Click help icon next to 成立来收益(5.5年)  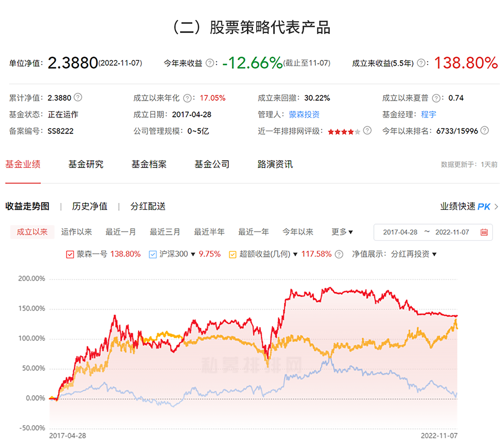click(x=421, y=63)
